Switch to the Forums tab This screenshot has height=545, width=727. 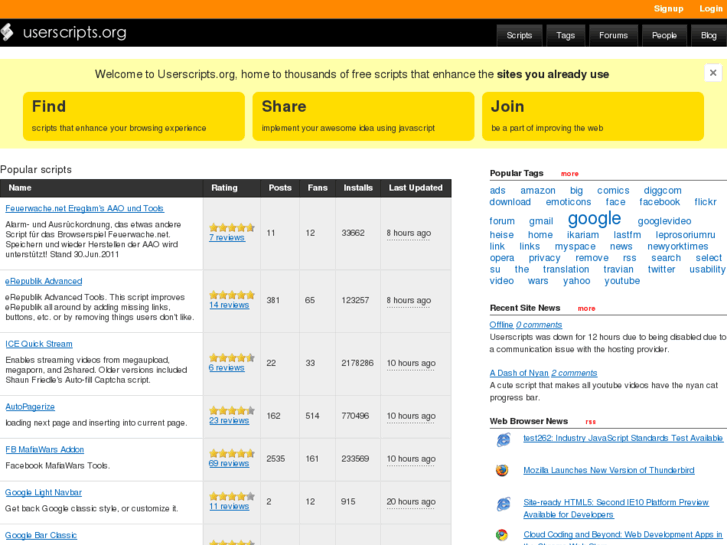click(x=613, y=35)
